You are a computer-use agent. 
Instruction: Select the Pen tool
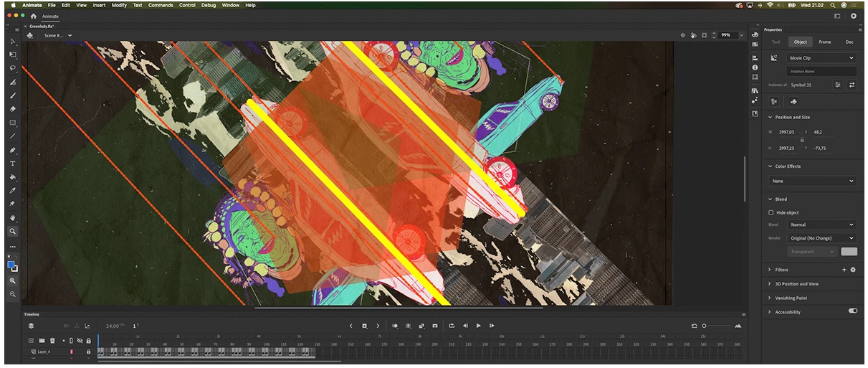click(x=13, y=150)
